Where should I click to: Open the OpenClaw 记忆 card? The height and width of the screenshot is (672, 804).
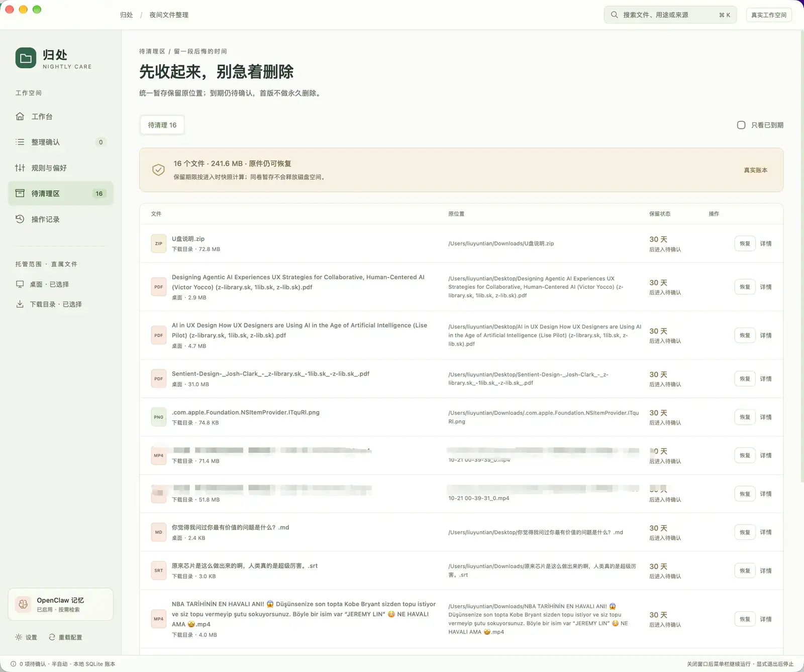pos(60,604)
